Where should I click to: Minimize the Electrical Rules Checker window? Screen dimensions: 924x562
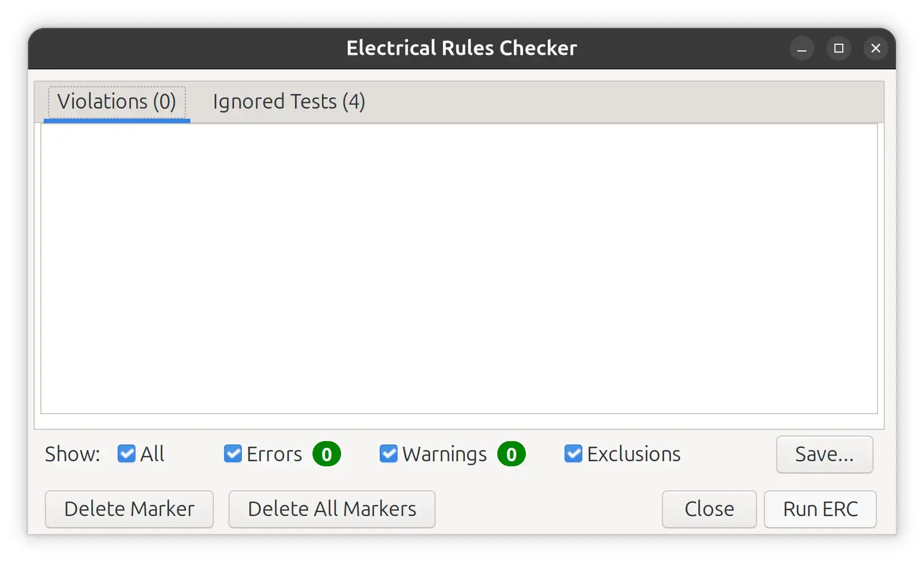802,49
